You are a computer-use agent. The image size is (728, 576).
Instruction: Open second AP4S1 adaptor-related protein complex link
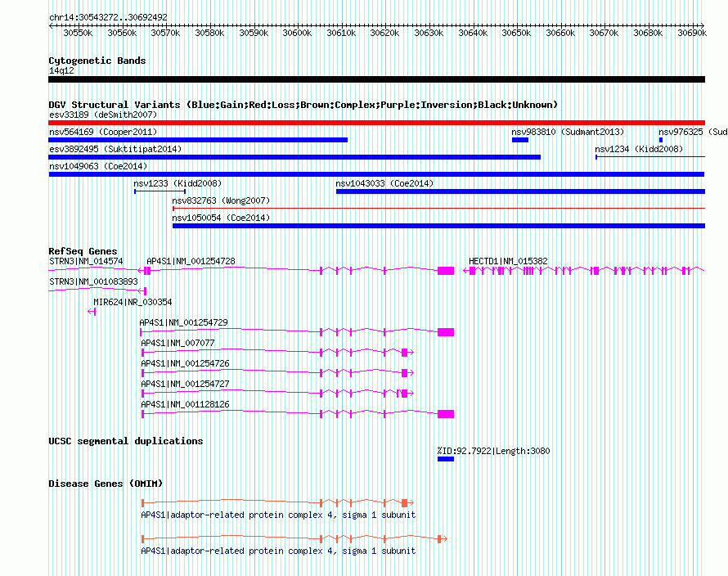click(x=278, y=551)
